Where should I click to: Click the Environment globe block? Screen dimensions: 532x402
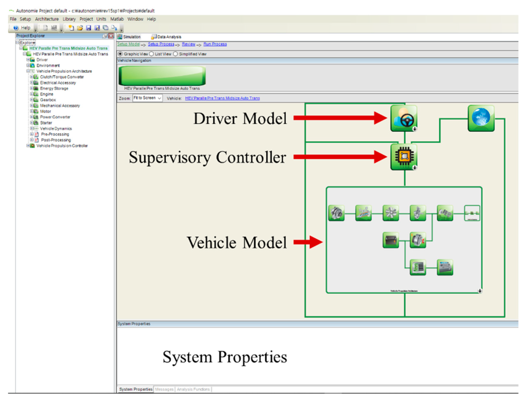[481, 118]
